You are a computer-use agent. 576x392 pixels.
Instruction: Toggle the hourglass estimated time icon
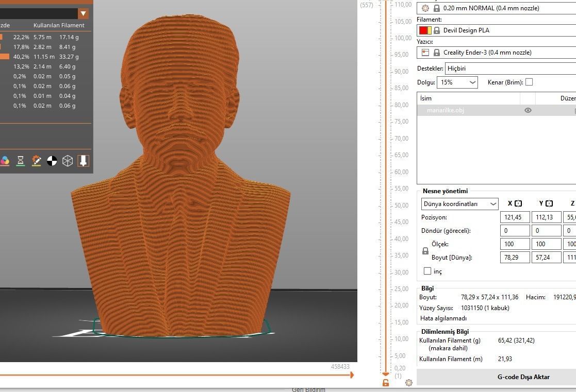[x=21, y=161]
